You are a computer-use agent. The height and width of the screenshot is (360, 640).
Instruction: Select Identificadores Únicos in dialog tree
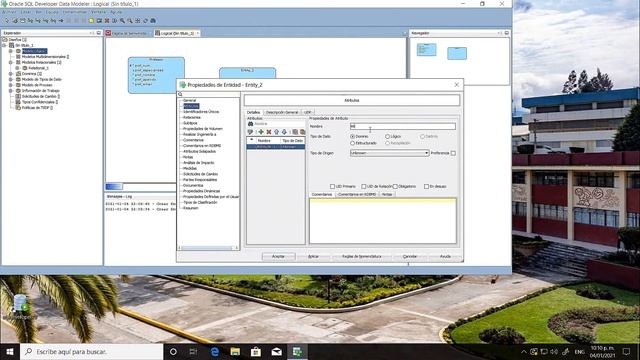(x=201, y=112)
